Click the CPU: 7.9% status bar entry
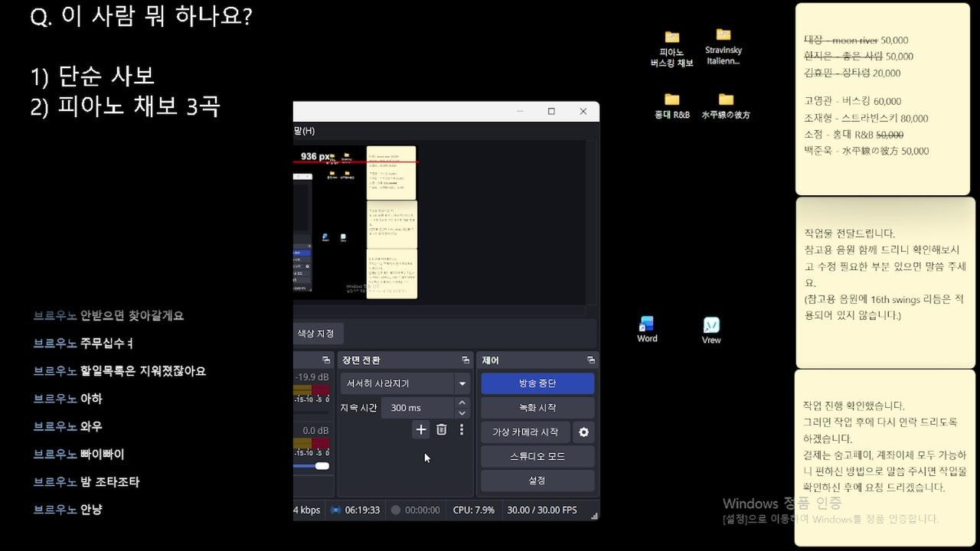Screen dimensions: 980x551 tap(473, 510)
